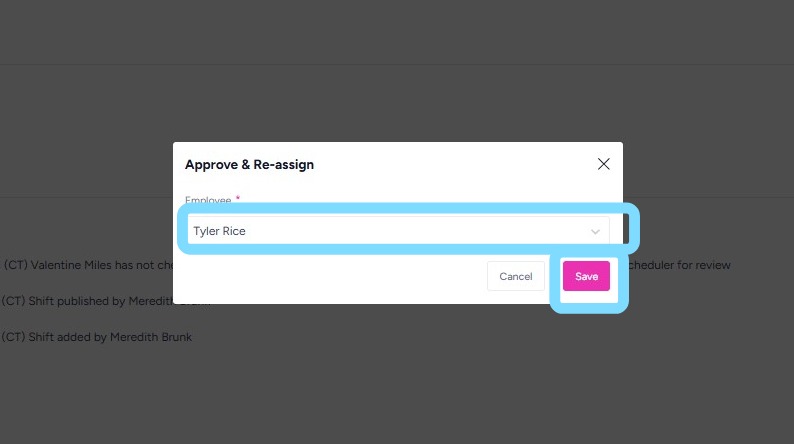
Task: Click empty dialog footer left of Cancel
Action: pos(330,276)
